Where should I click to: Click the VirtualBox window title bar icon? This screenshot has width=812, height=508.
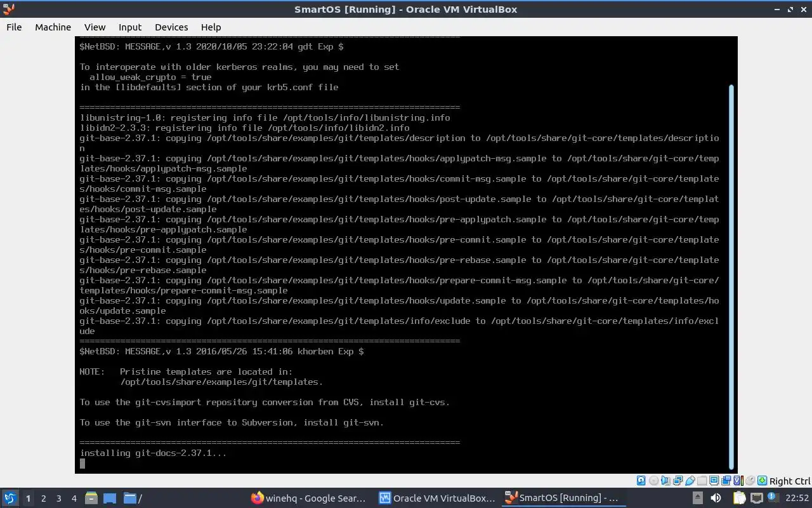coord(8,9)
